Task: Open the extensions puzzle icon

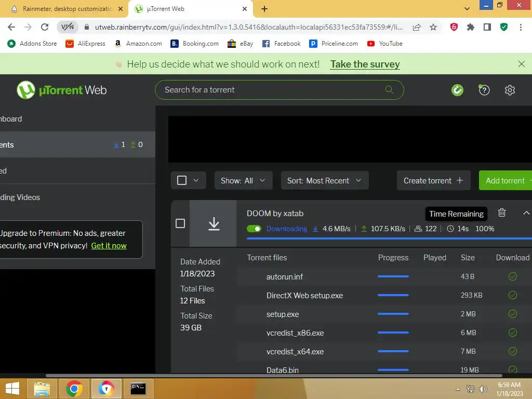Action: click(471, 27)
